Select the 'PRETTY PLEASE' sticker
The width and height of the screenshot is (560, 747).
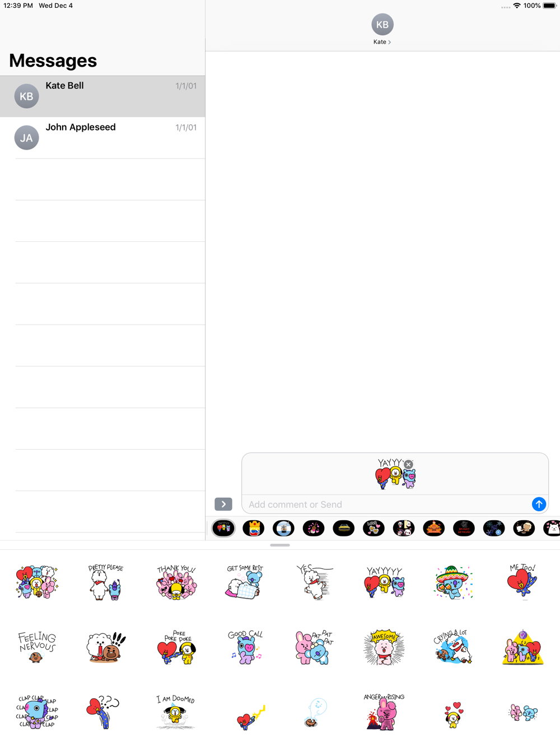(106, 582)
